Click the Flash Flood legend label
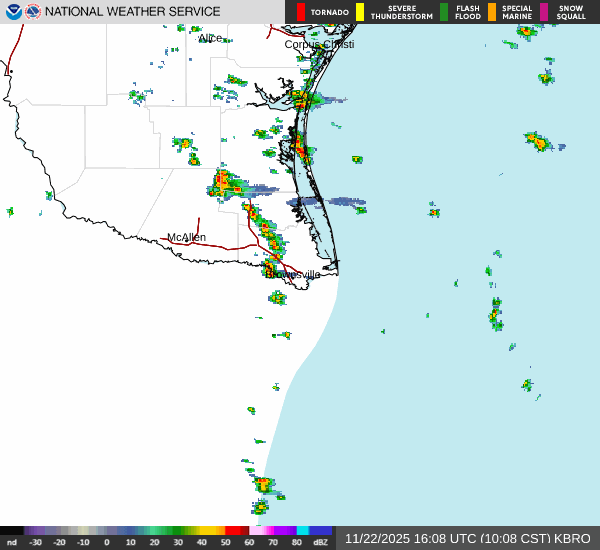The height and width of the screenshot is (550, 600). coord(468,12)
